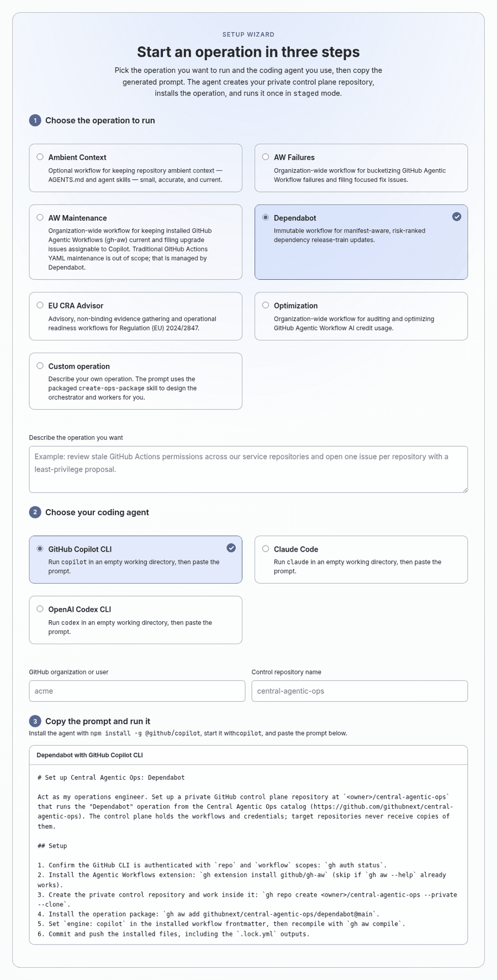This screenshot has width=497, height=980.
Task: Click the Describe the operation textarea
Action: point(248,469)
